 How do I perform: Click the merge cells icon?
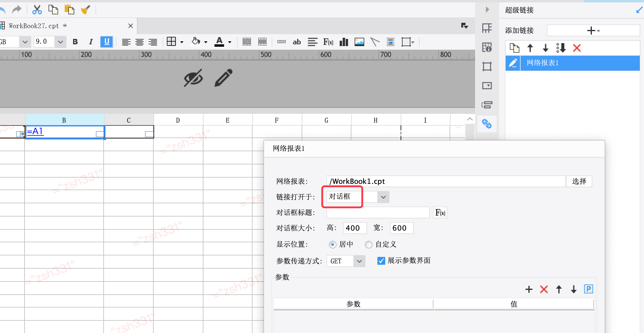coord(247,42)
